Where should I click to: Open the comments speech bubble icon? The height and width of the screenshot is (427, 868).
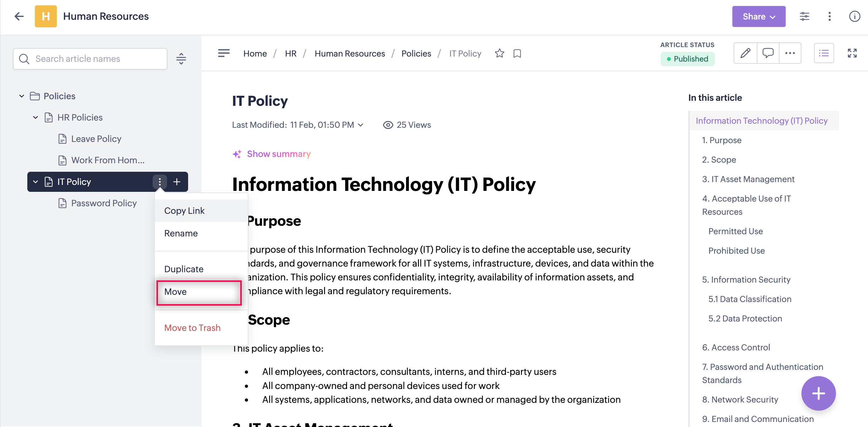(768, 53)
